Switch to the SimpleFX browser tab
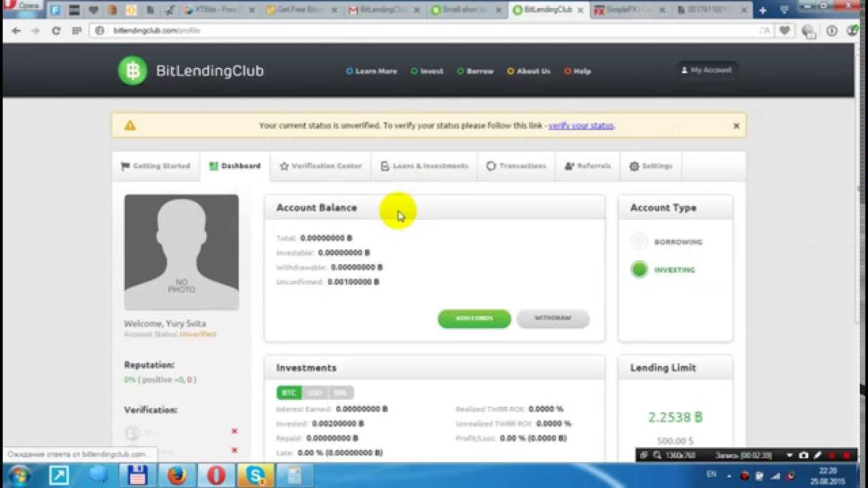The width and height of the screenshot is (868, 488). [x=631, y=10]
